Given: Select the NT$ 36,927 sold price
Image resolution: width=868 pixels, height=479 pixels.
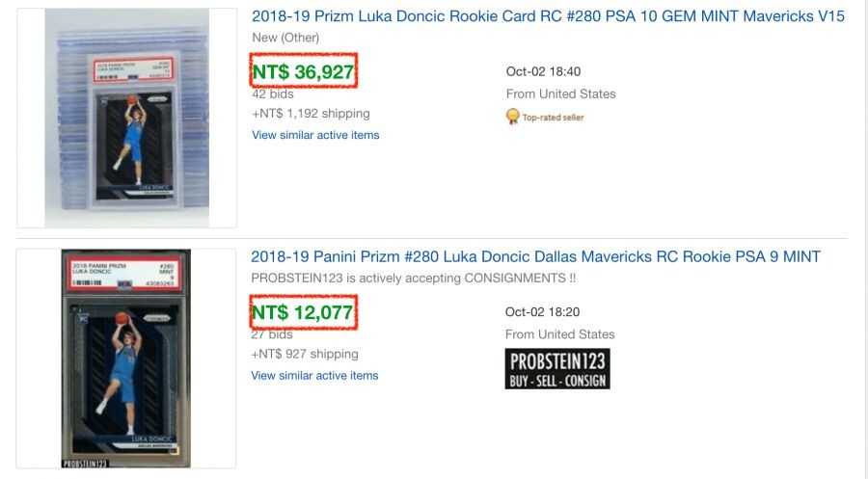Looking at the screenshot, I should 303,71.
